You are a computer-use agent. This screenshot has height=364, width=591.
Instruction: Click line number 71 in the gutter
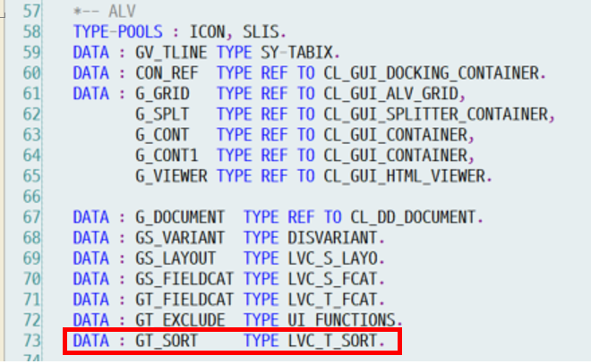(x=31, y=300)
